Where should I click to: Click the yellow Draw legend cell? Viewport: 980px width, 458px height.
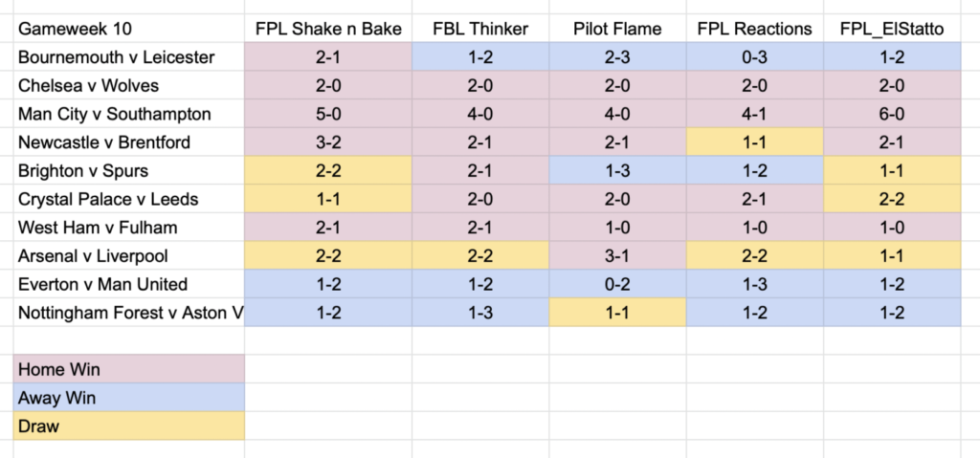click(x=129, y=426)
